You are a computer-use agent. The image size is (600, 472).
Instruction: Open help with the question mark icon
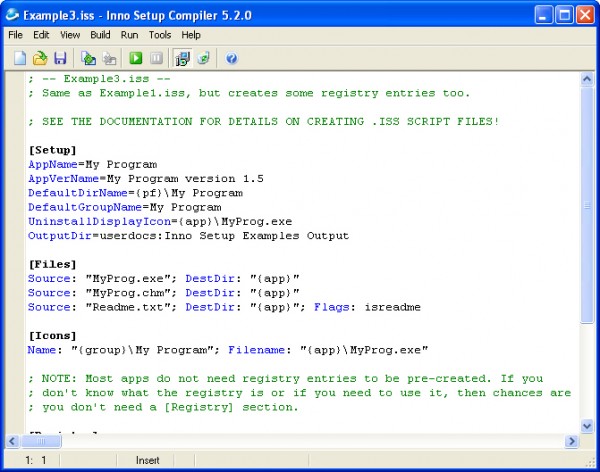[232, 59]
